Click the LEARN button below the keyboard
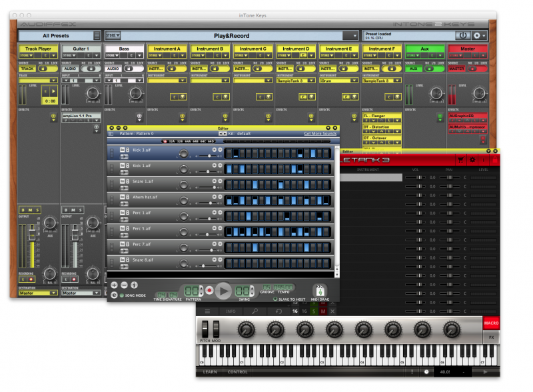The image size is (533, 392). [x=210, y=372]
